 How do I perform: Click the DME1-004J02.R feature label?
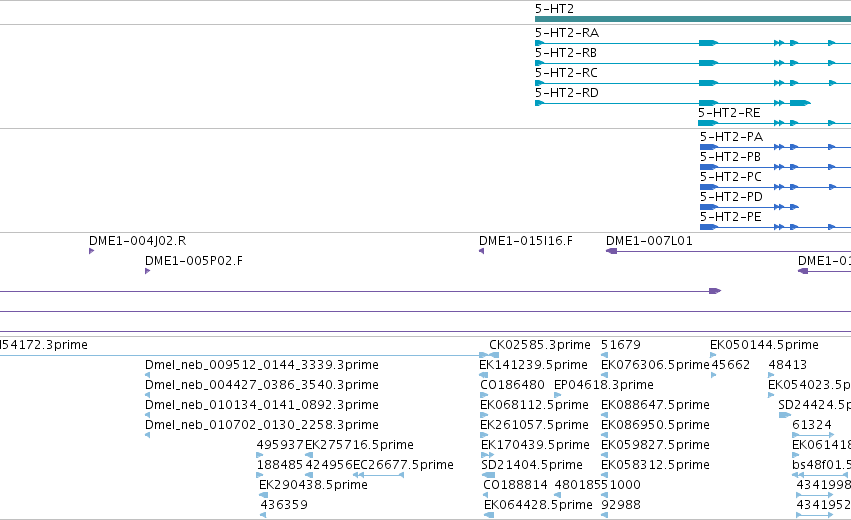137,242
